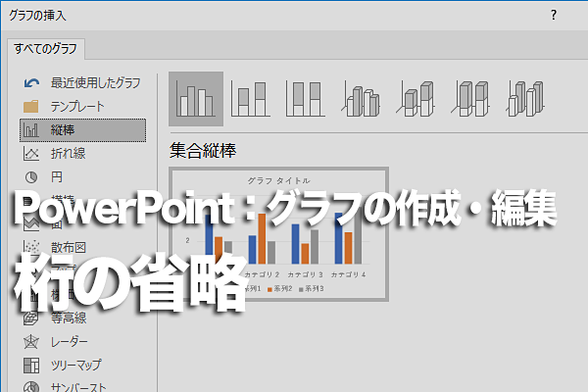Switch to the すべてのグラフ tab
Screen dimensions: 588x392
click(x=46, y=49)
